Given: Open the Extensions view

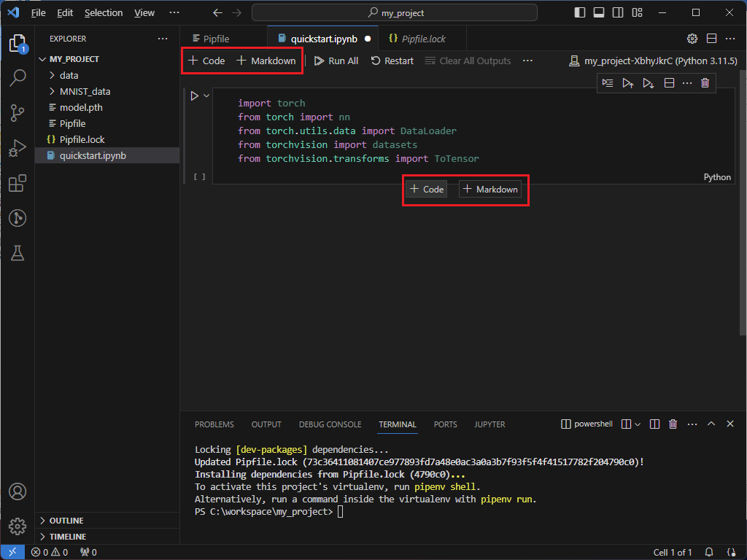Looking at the screenshot, I should [x=18, y=183].
